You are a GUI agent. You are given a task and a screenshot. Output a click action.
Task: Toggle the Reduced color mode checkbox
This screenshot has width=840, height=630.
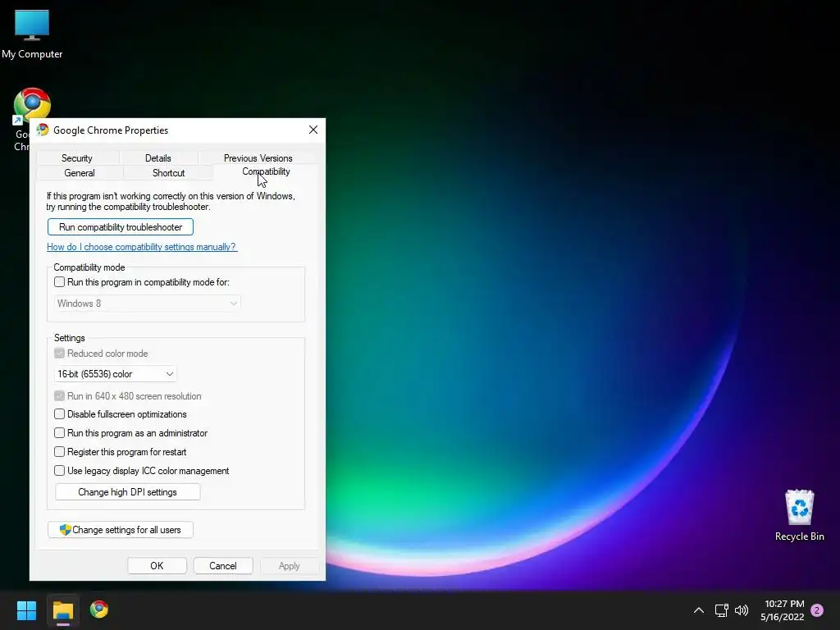tap(59, 354)
